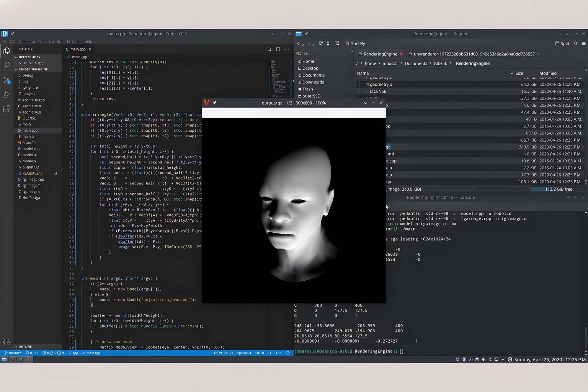Open the Sort By options in Dolphin
This screenshot has height=392, width=588.
tap(355, 43)
